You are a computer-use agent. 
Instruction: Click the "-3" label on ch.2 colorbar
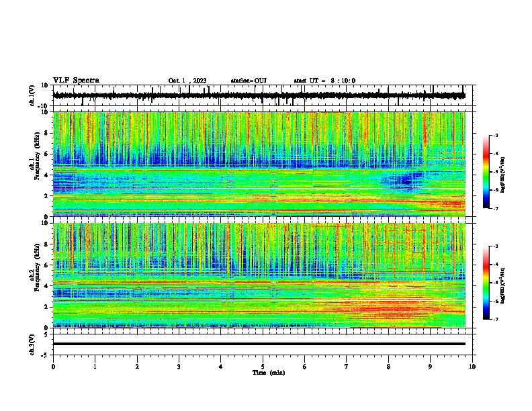[x=495, y=246]
